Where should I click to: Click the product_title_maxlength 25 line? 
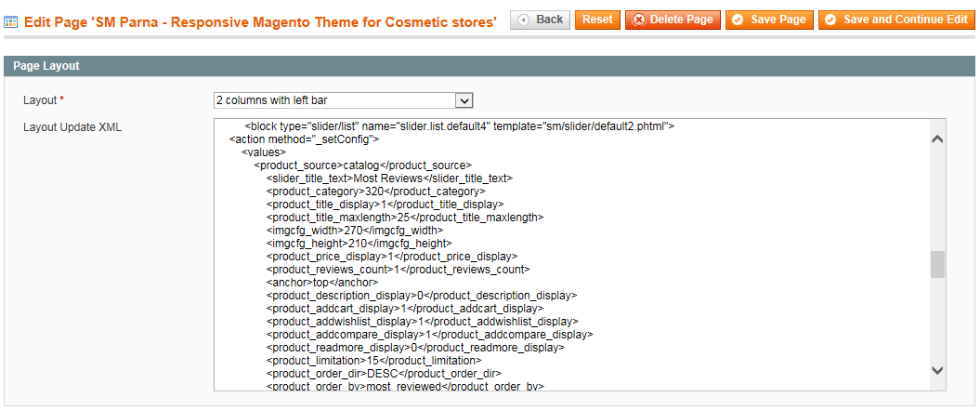[x=404, y=218]
